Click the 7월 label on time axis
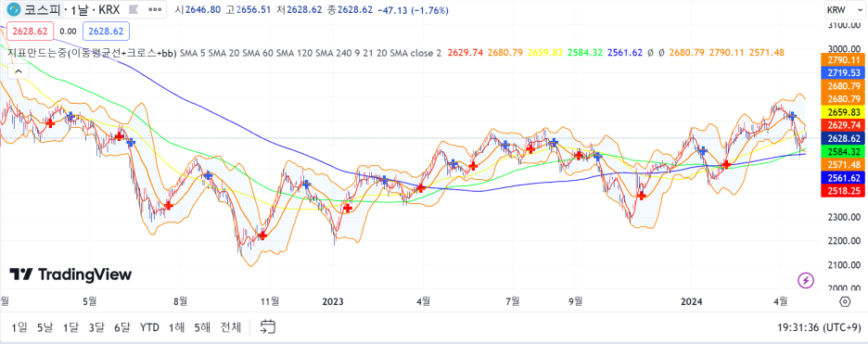Image resolution: width=868 pixels, height=344 pixels. pyautogui.click(x=513, y=301)
